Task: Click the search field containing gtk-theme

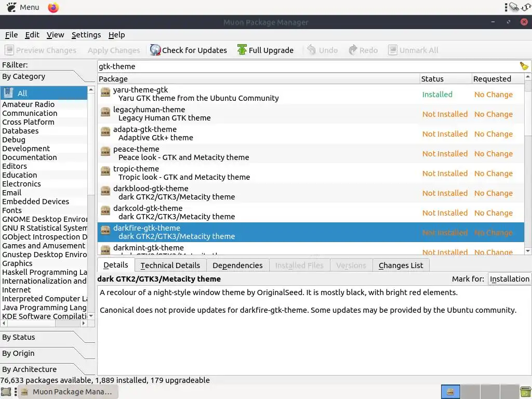Action: pos(308,66)
